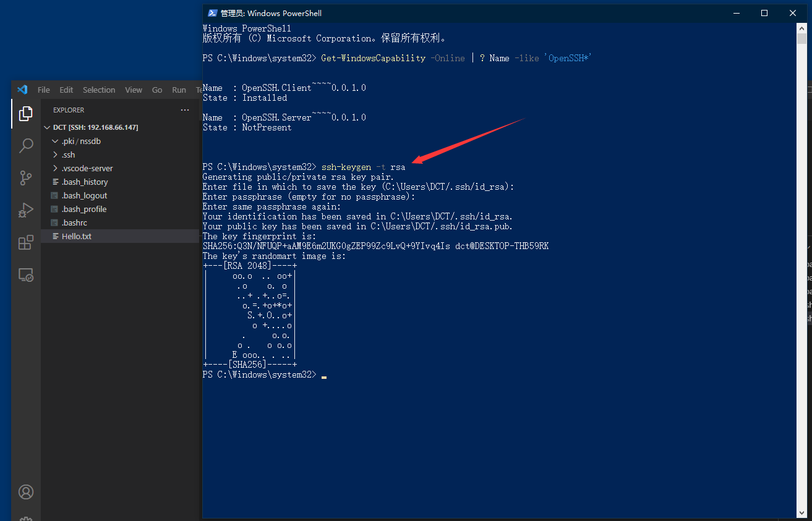
Task: Open the Explorer more actions ellipsis
Action: [185, 110]
